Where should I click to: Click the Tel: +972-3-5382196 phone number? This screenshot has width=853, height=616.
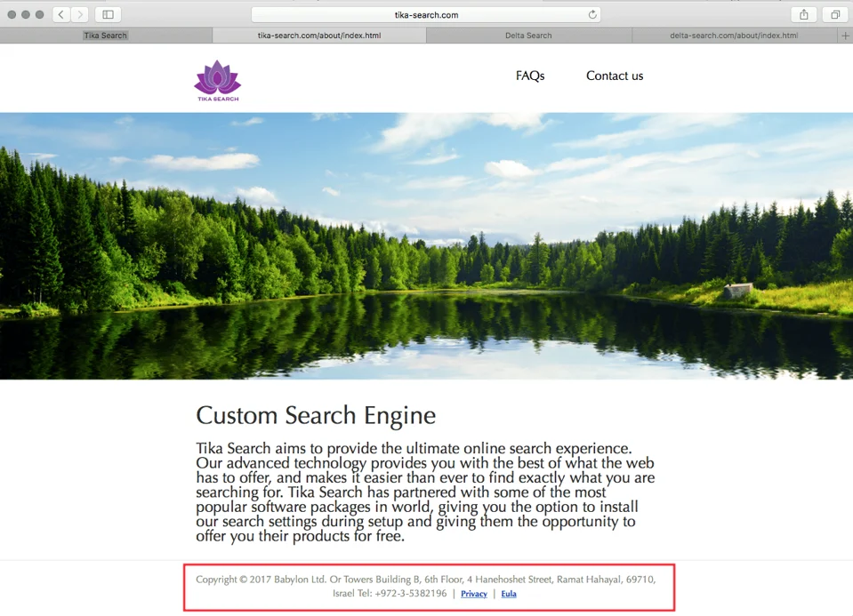402,593
